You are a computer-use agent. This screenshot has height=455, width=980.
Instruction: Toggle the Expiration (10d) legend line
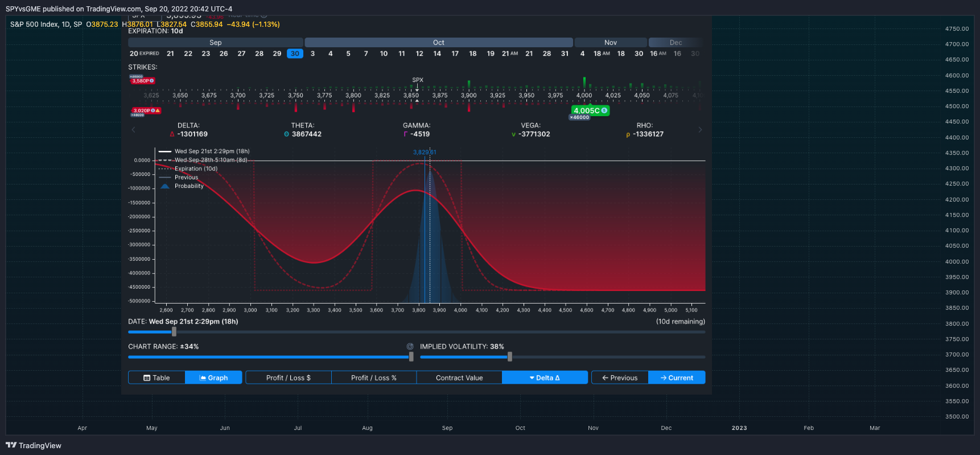pos(188,169)
